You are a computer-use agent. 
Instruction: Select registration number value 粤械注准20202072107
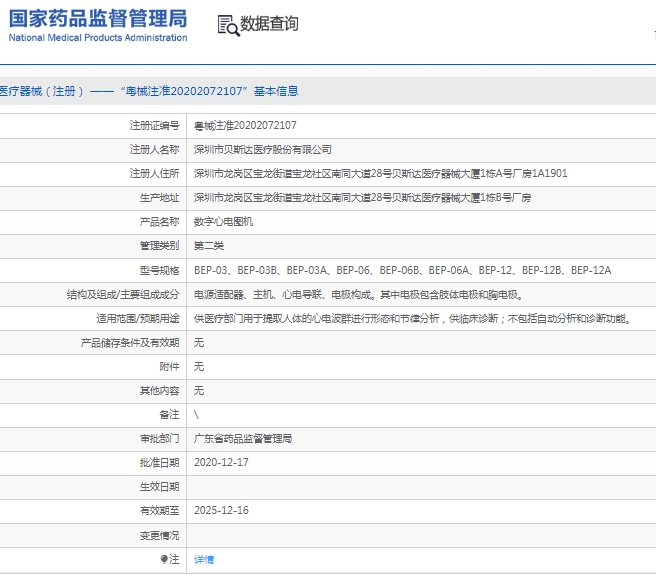(245, 125)
